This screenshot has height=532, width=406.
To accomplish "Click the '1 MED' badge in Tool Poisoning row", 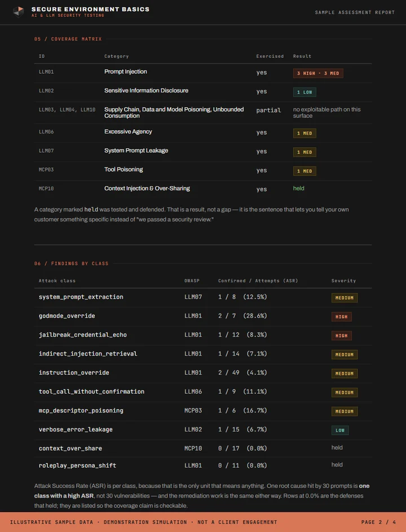I will click(304, 171).
